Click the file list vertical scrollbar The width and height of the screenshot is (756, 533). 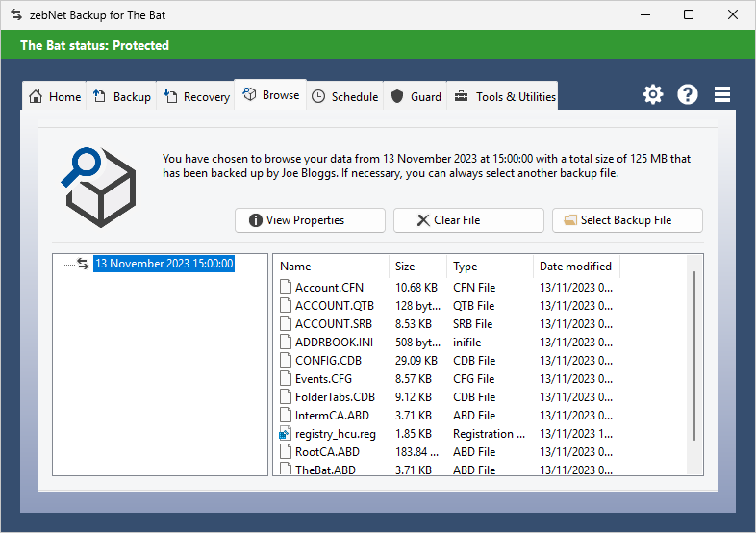695,356
